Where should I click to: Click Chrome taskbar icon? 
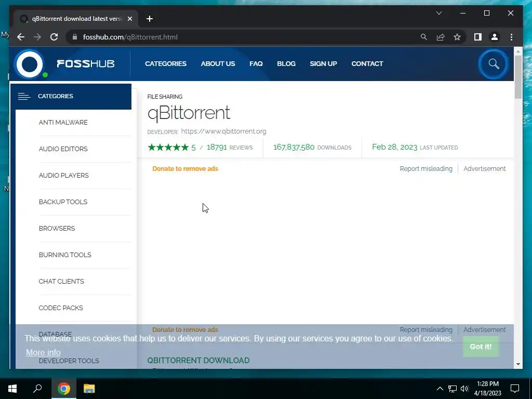(x=63, y=389)
